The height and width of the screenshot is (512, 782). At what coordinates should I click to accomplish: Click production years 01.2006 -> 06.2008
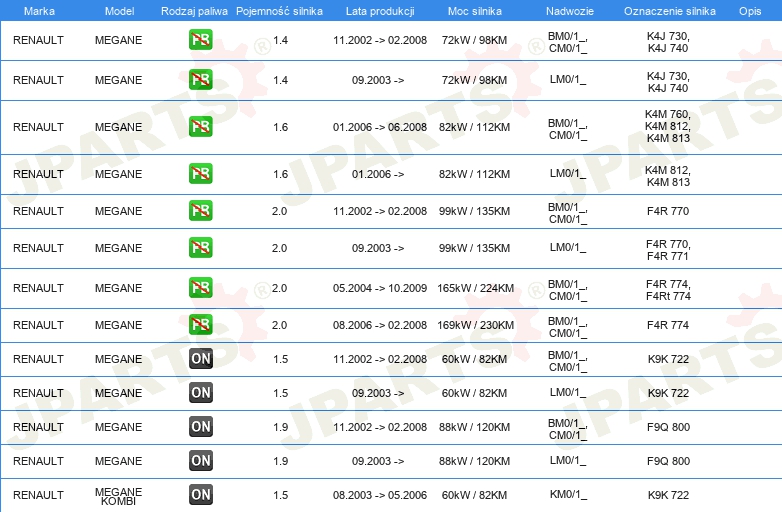point(380,127)
